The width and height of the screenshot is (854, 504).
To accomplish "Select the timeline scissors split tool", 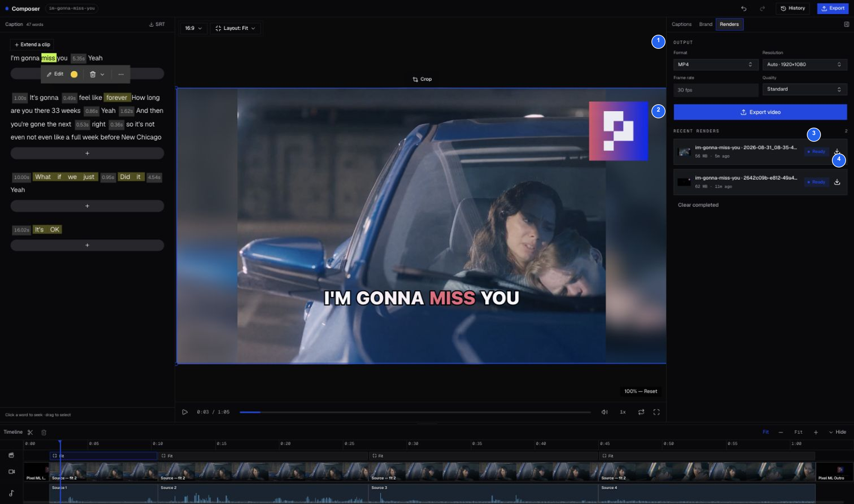I will coord(30,432).
